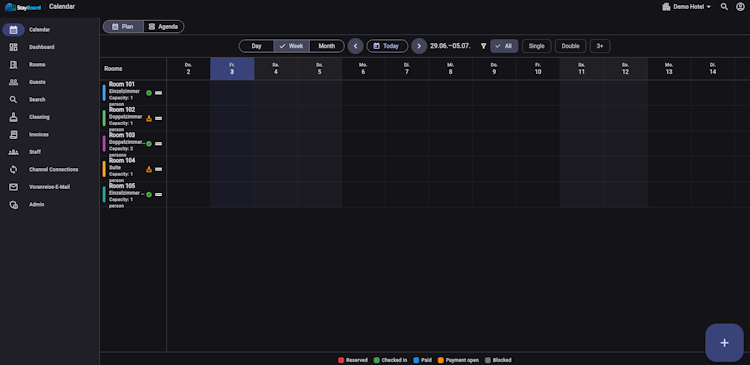Click the StayBoard logo
Image resolution: width=750 pixels, height=365 pixels.
(x=22, y=7)
